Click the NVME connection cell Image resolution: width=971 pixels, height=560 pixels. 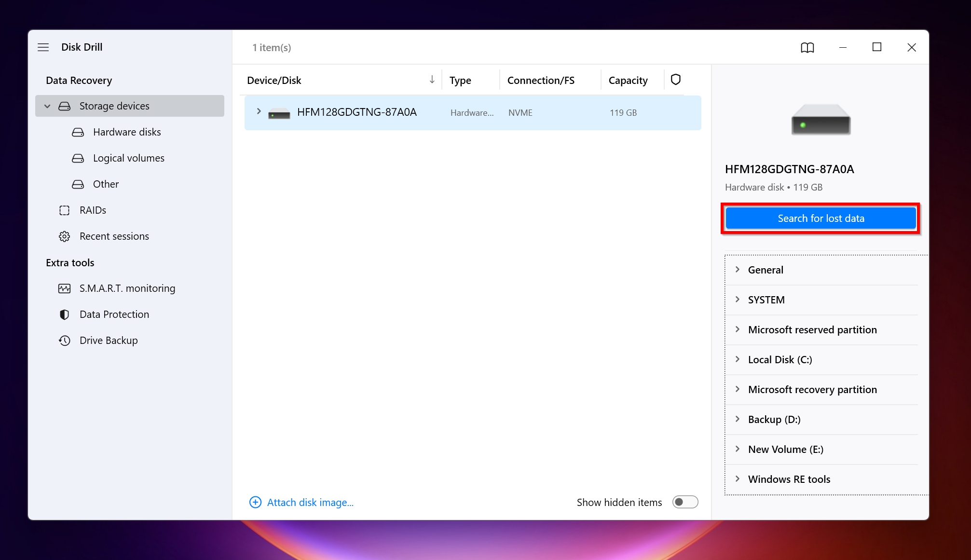point(520,113)
